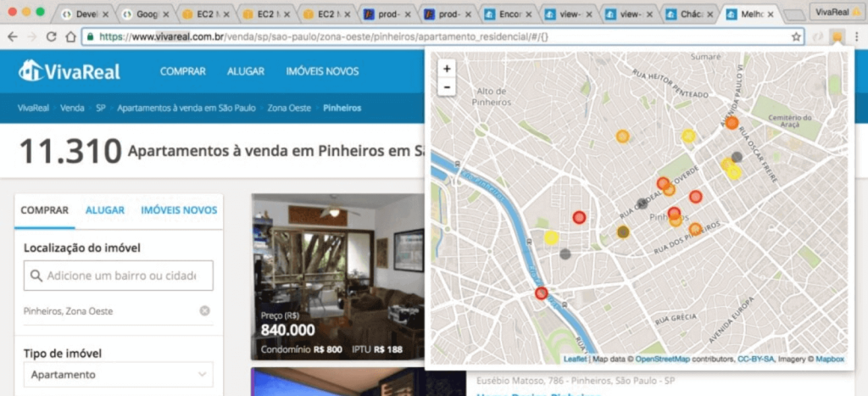This screenshot has height=396, width=868.
Task: Click the 'Adicione um bairro ou cidade' search field
Action: (x=118, y=276)
